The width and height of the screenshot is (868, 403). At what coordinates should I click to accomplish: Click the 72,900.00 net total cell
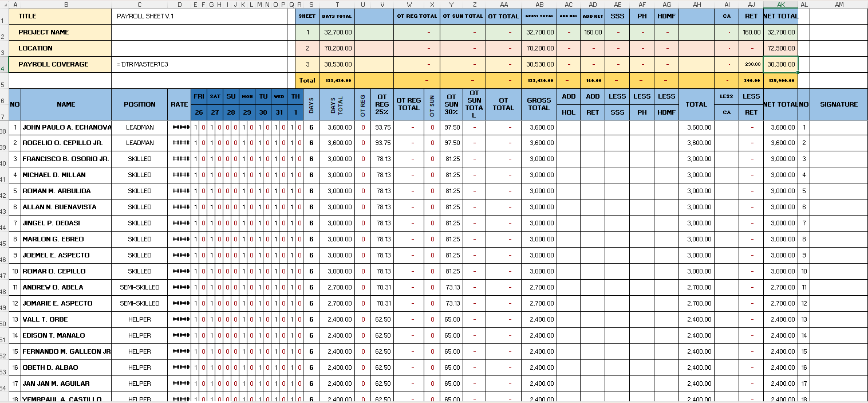coord(780,48)
